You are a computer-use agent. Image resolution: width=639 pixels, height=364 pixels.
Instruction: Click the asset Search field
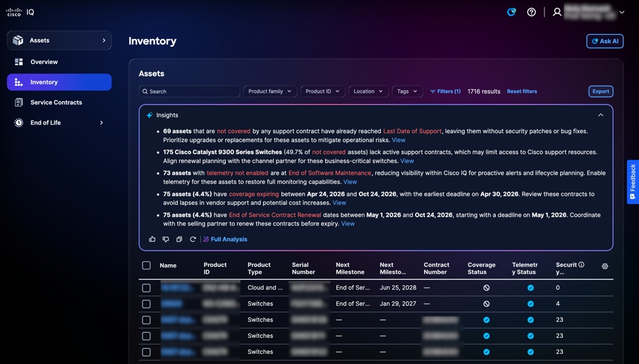click(x=189, y=91)
